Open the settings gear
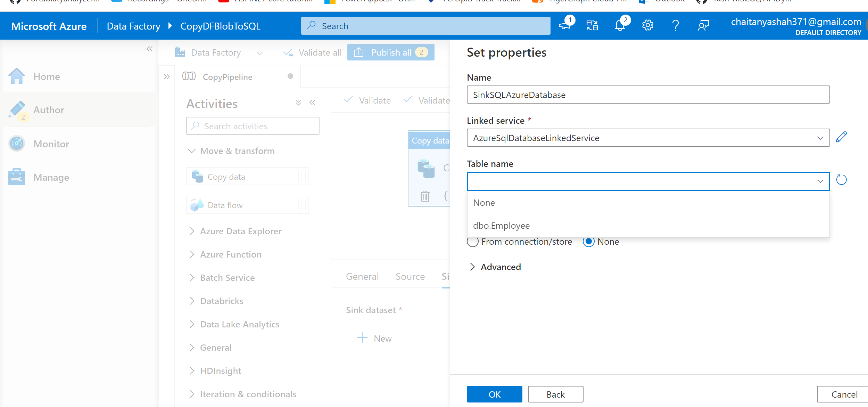Screen dimensions: 868x407 pyautogui.click(x=648, y=25)
